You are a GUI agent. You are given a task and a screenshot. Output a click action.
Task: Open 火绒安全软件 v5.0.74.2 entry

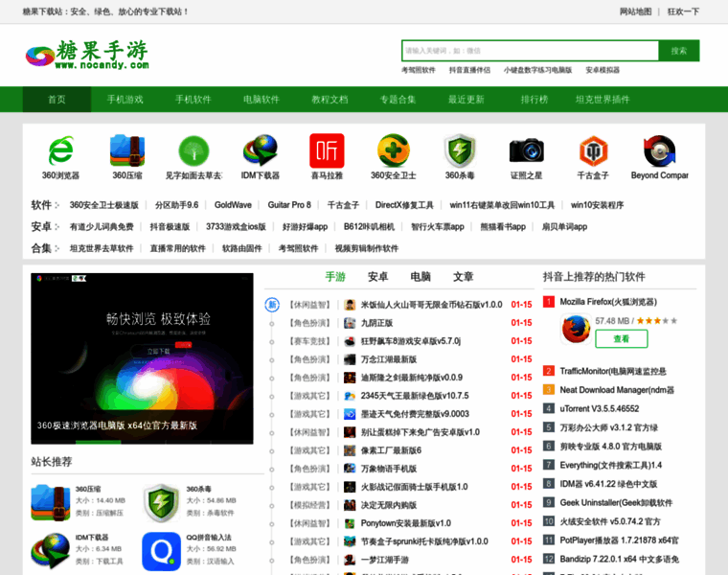610,521
